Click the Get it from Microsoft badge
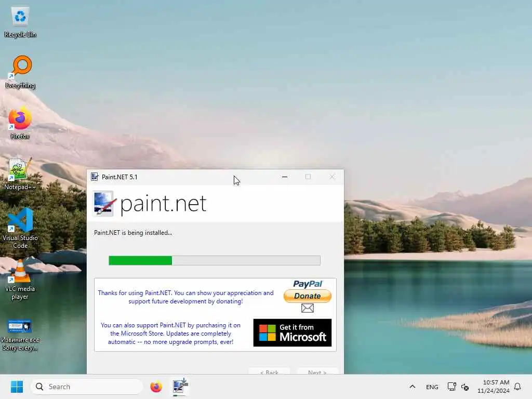This screenshot has height=399, width=532. click(x=292, y=332)
